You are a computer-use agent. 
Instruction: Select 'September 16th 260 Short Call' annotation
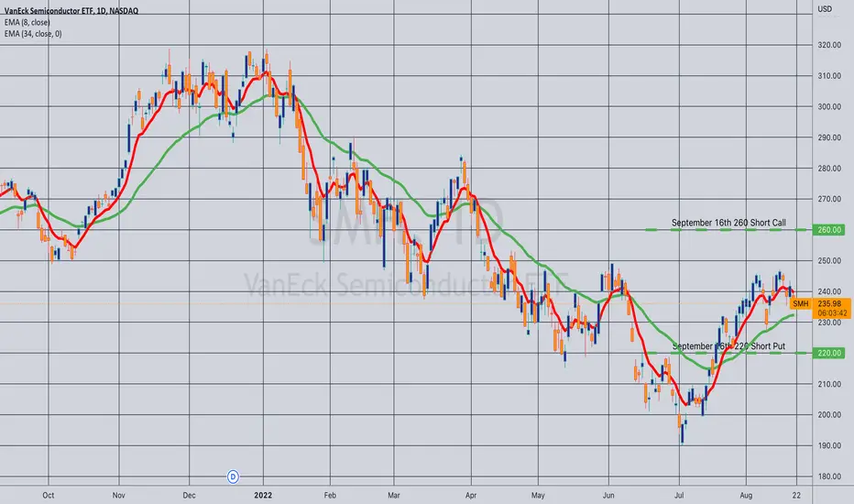click(x=728, y=223)
